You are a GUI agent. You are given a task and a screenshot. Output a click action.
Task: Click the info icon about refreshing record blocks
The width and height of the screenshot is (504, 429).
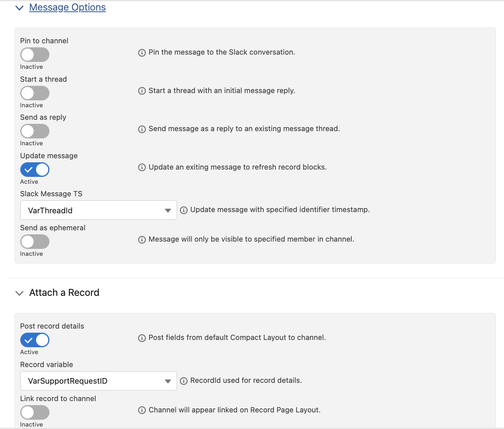click(142, 167)
